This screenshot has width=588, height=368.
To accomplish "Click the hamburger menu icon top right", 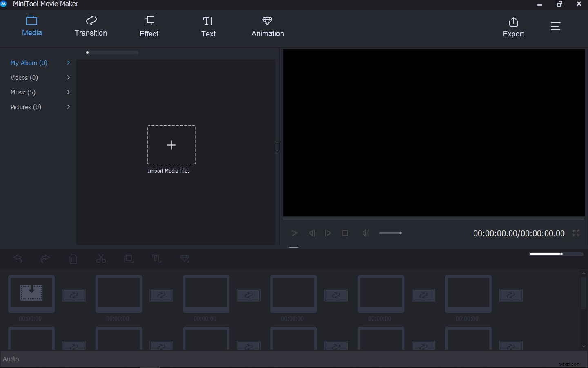I will pos(556,26).
